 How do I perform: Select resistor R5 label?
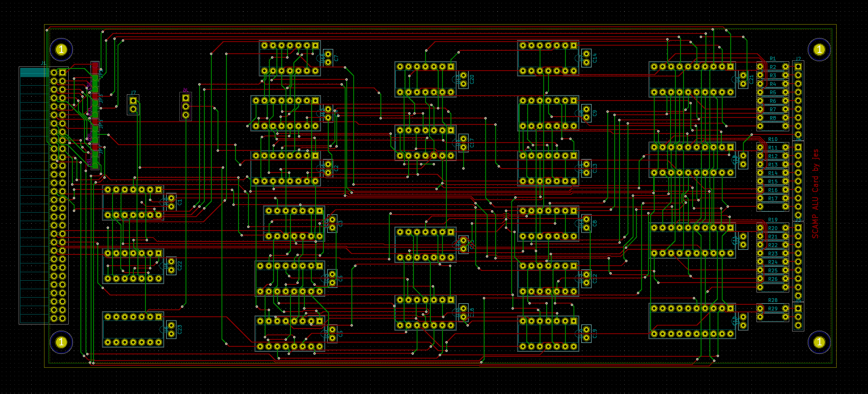(x=773, y=93)
